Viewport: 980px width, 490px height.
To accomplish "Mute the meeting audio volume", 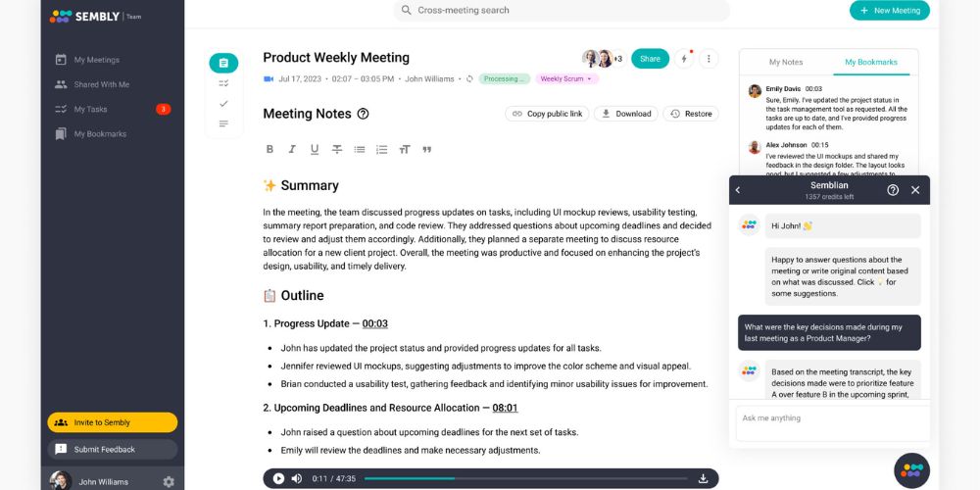I will pos(297,479).
